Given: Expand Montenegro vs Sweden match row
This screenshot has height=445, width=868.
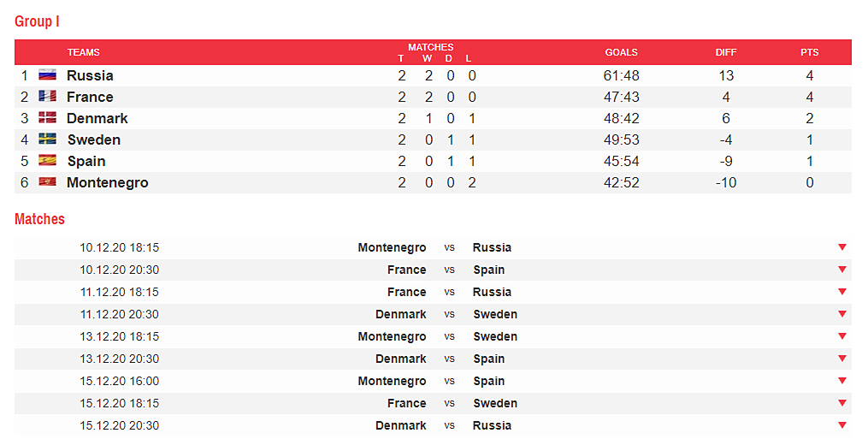Looking at the screenshot, I should point(842,336).
